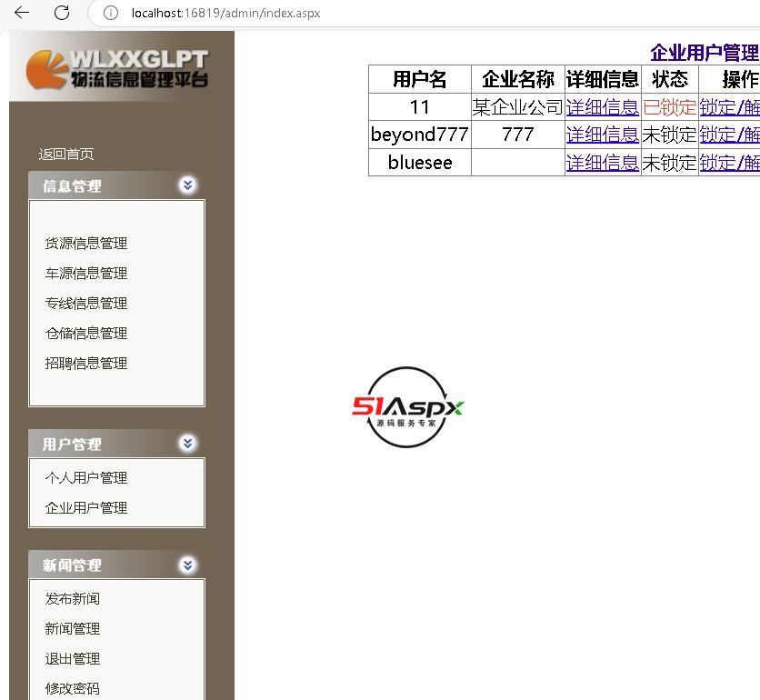Open 发布新闻 in news section
760x700 pixels.
(x=73, y=598)
